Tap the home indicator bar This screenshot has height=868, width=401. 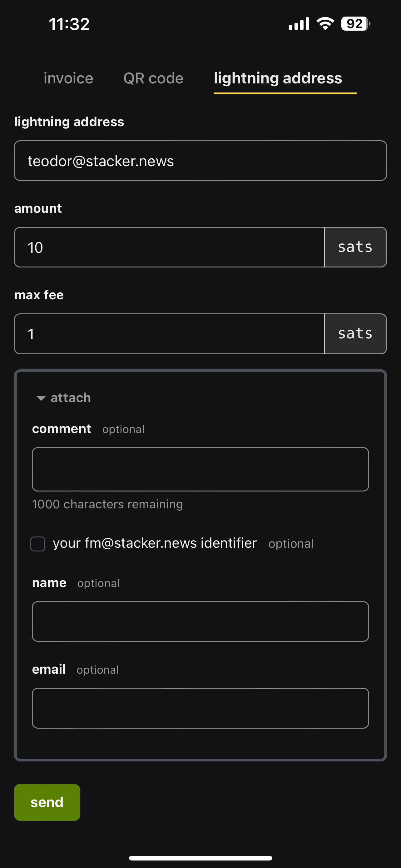[200, 858]
